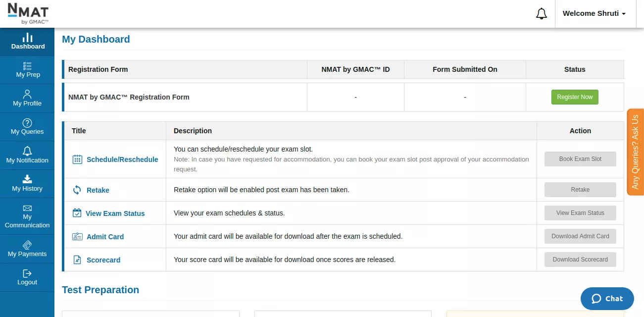This screenshot has width=644, height=317.
Task: Click the Scorecard document icon
Action: (x=77, y=260)
